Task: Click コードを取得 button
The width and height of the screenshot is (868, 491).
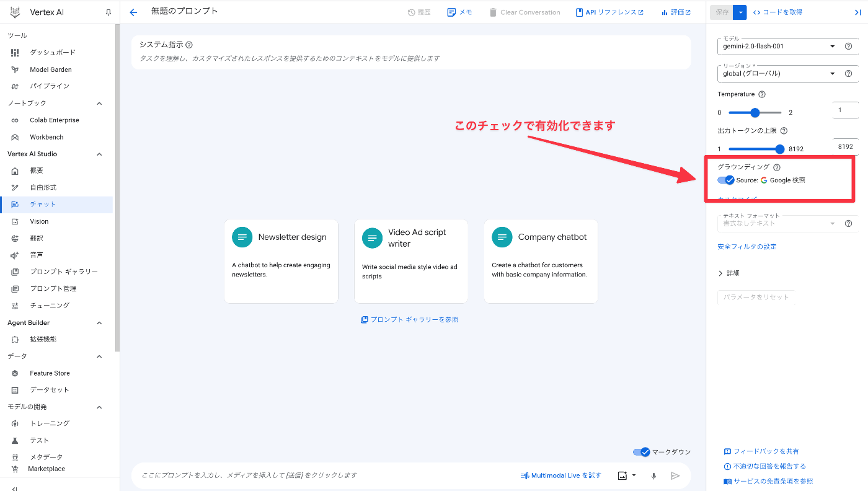Action: click(777, 12)
